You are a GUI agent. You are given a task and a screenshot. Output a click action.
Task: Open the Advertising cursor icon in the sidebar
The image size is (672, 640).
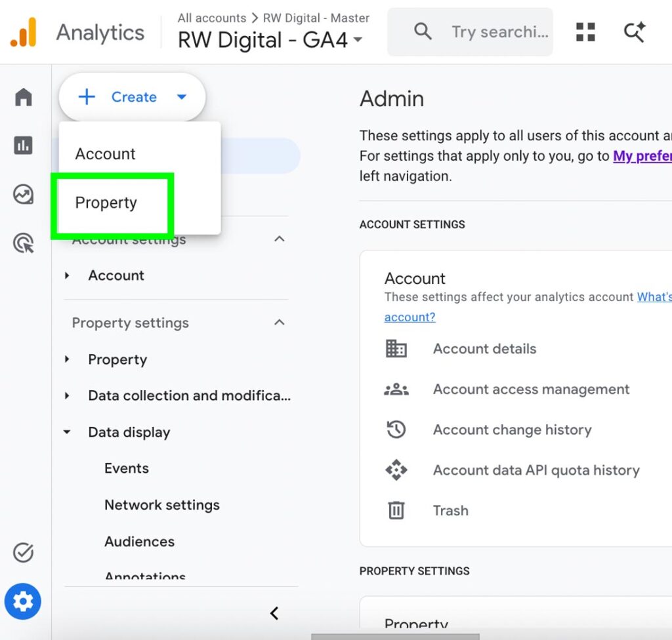24,243
